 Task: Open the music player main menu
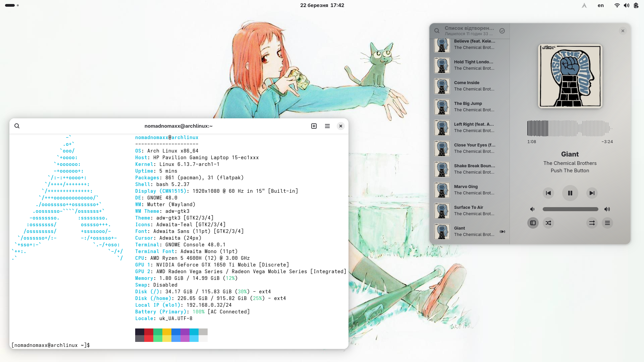[607, 223]
